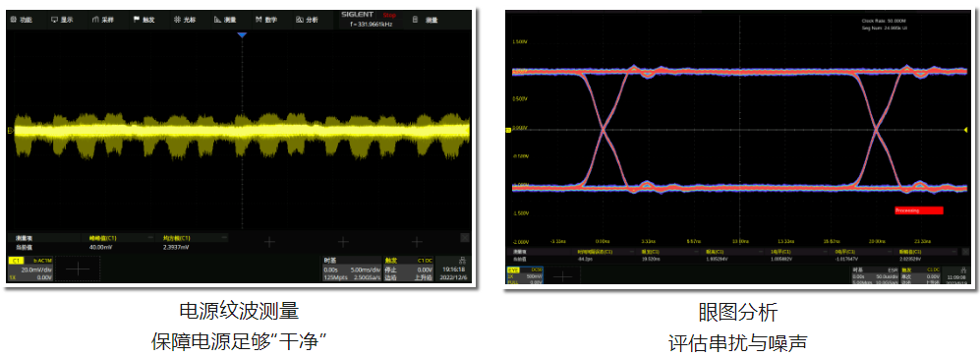Open the C1 20.0mV/div channel settings box

(x=30, y=268)
